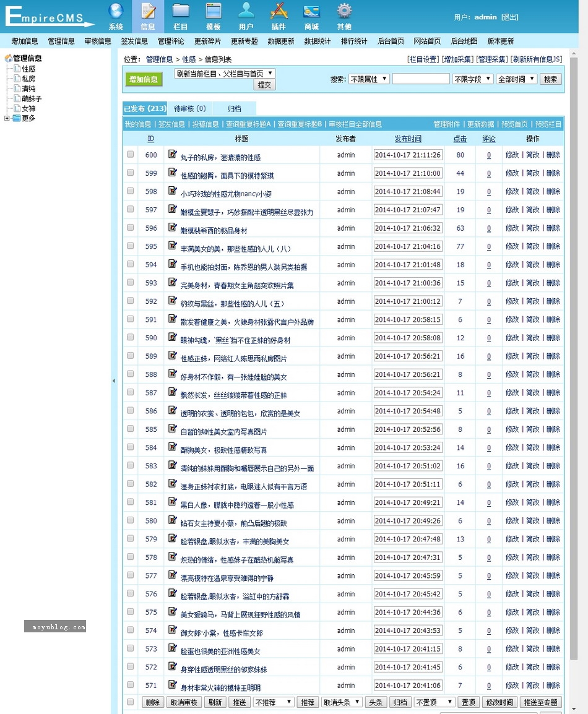The image size is (588, 714).
Task: Collapse the left sidebar with the arrow handle
Action: click(x=113, y=381)
